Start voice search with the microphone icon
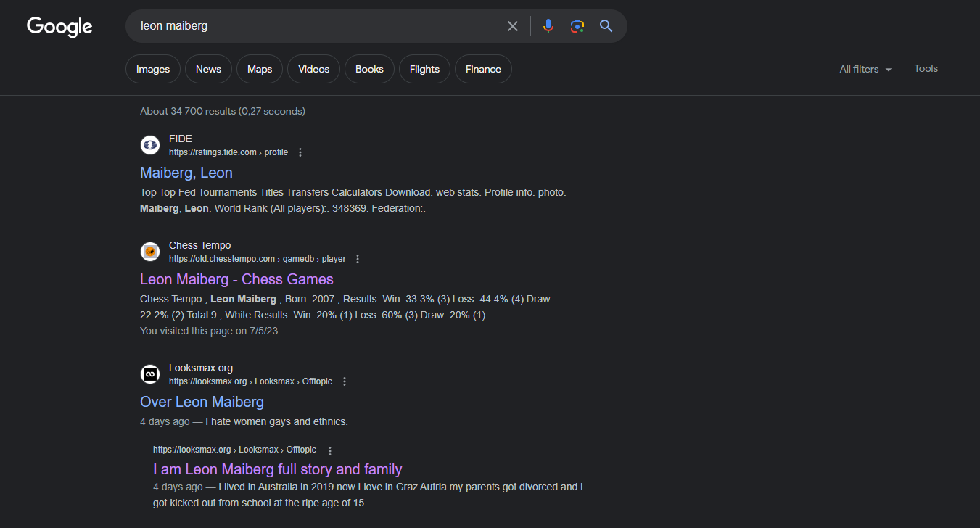Screen dimensions: 980x528 [x=548, y=26]
